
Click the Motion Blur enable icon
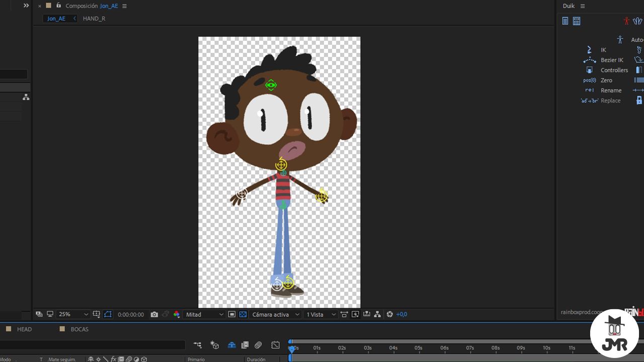point(258,345)
